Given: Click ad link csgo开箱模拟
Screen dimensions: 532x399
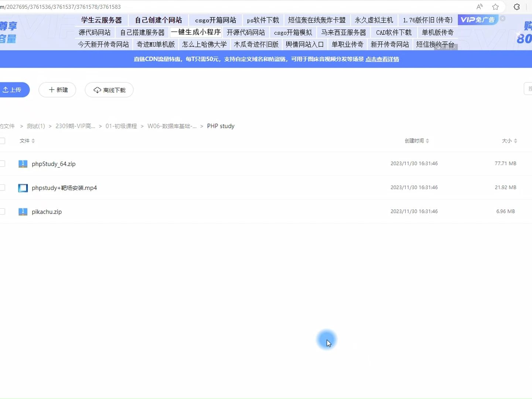Looking at the screenshot, I should [x=293, y=33].
